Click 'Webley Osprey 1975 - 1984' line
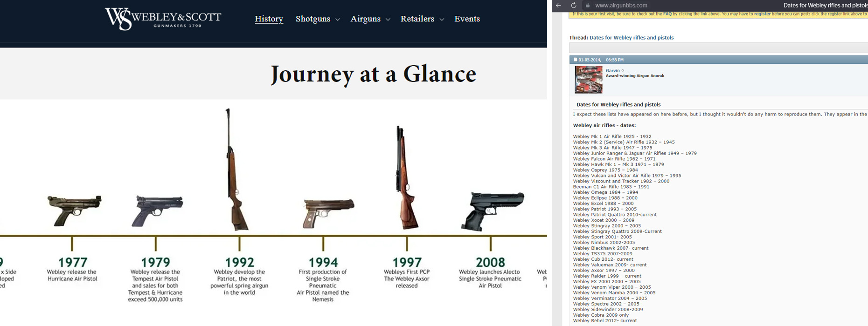 pyautogui.click(x=605, y=170)
